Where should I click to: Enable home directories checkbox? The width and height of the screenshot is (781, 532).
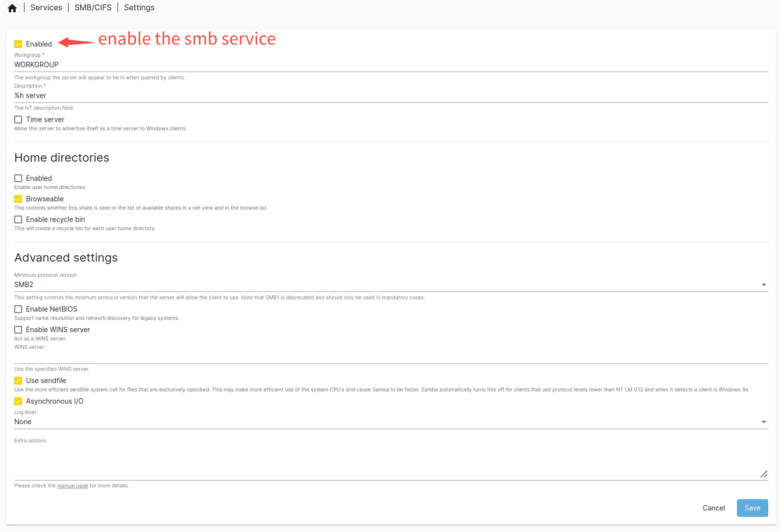18,178
